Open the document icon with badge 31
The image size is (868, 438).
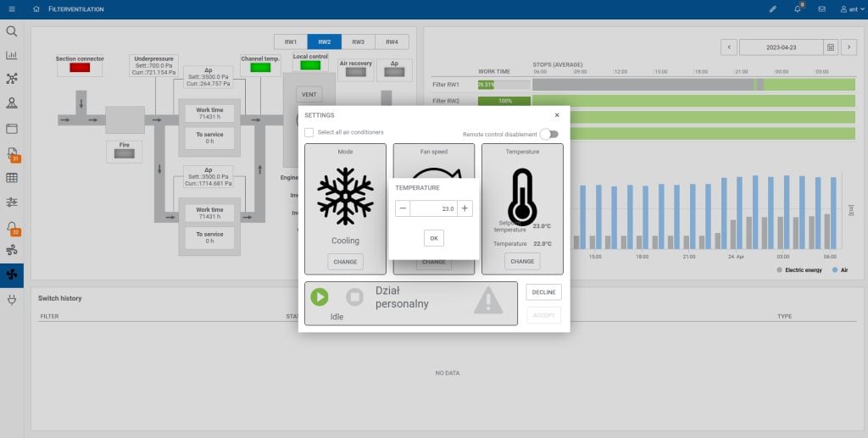click(x=13, y=154)
